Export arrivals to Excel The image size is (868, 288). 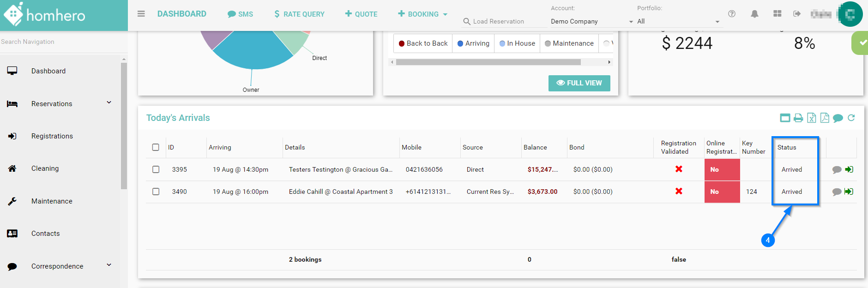click(812, 118)
